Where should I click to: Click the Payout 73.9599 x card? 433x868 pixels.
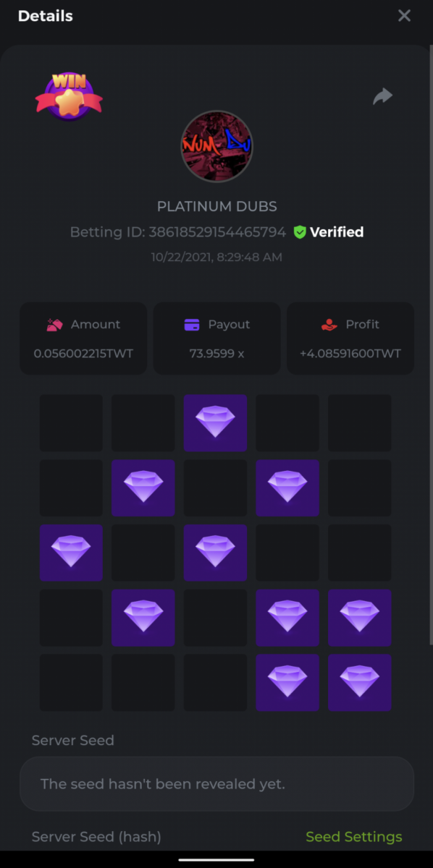point(216,339)
